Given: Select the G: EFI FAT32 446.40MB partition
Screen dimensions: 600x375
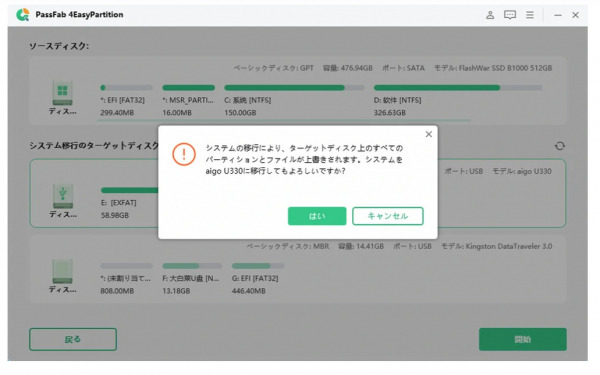Looking at the screenshot, I should 258,278.
